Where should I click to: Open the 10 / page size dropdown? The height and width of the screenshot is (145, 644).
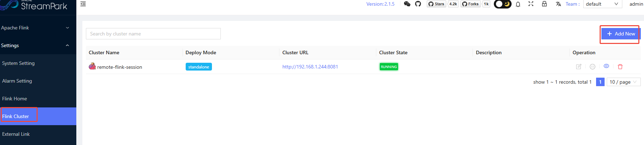point(624,82)
